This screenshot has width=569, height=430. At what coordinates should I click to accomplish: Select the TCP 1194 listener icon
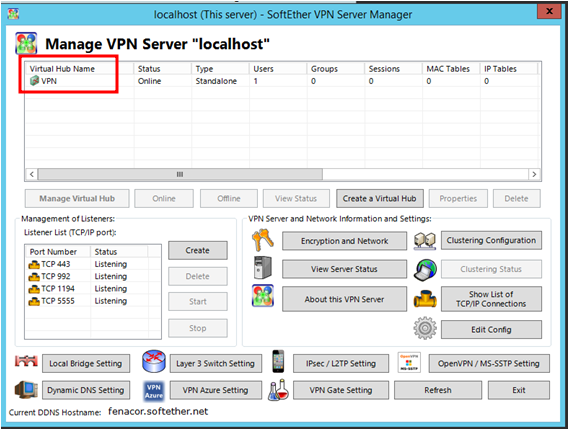[34, 289]
